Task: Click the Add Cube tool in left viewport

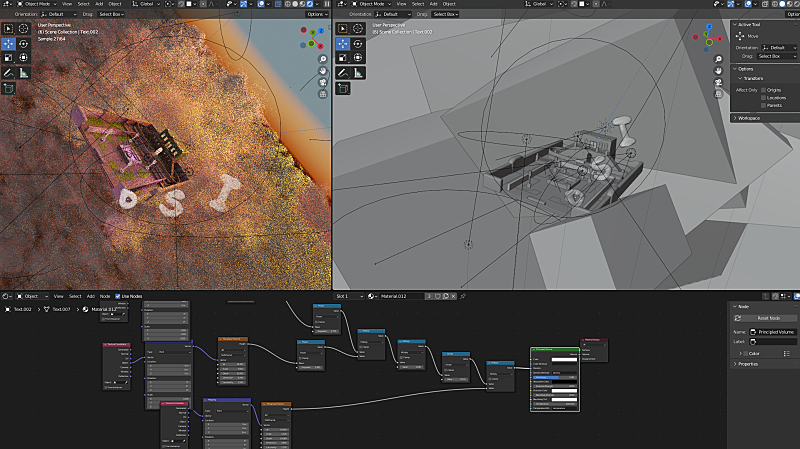Action: [x=8, y=87]
